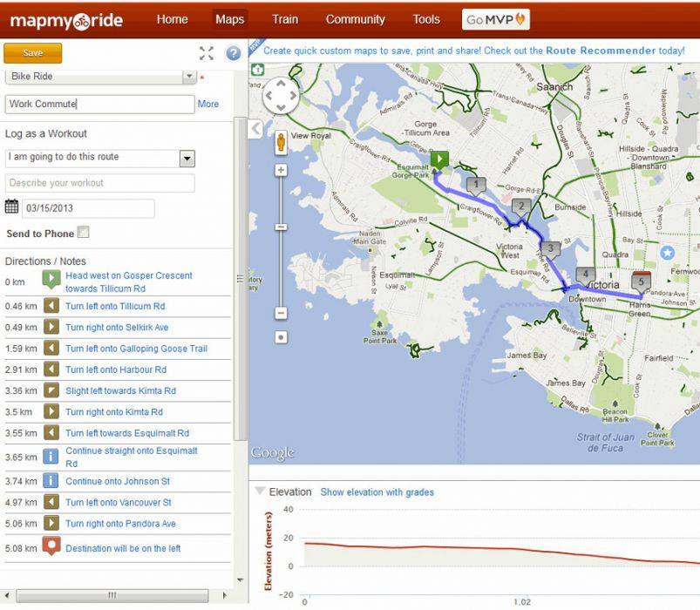Collapse the left side panel arrow
Image resolution: width=700 pixels, height=610 pixels.
[255, 129]
